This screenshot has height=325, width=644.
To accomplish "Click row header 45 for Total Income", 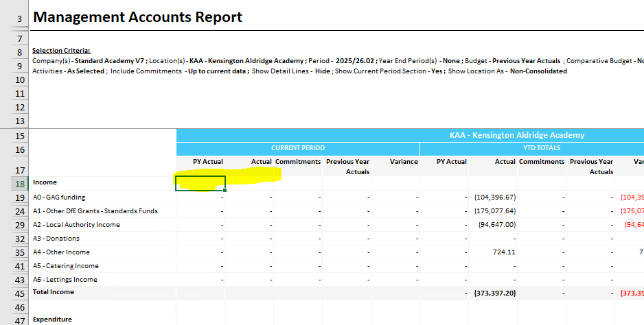I will tap(19, 293).
